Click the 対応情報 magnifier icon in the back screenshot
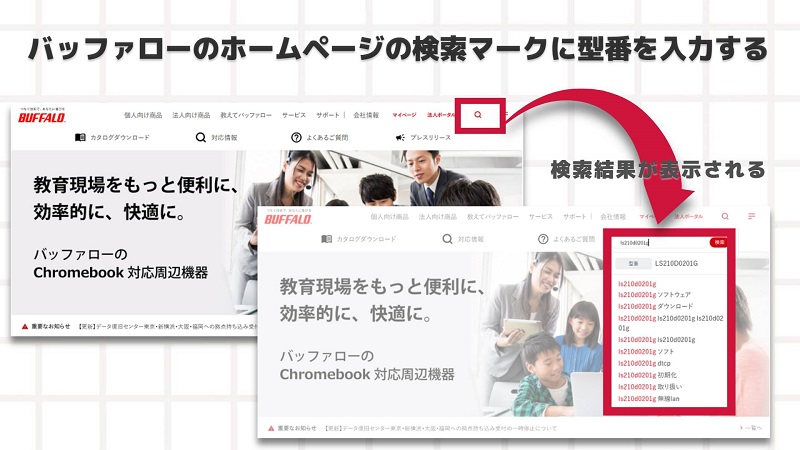The width and height of the screenshot is (800, 450). pyautogui.click(x=201, y=137)
